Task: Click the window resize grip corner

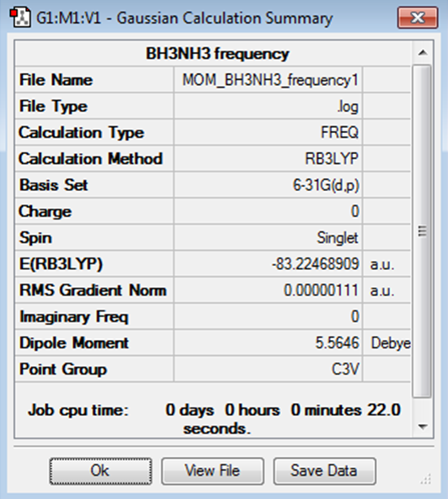Action: pyautogui.click(x=426, y=479)
